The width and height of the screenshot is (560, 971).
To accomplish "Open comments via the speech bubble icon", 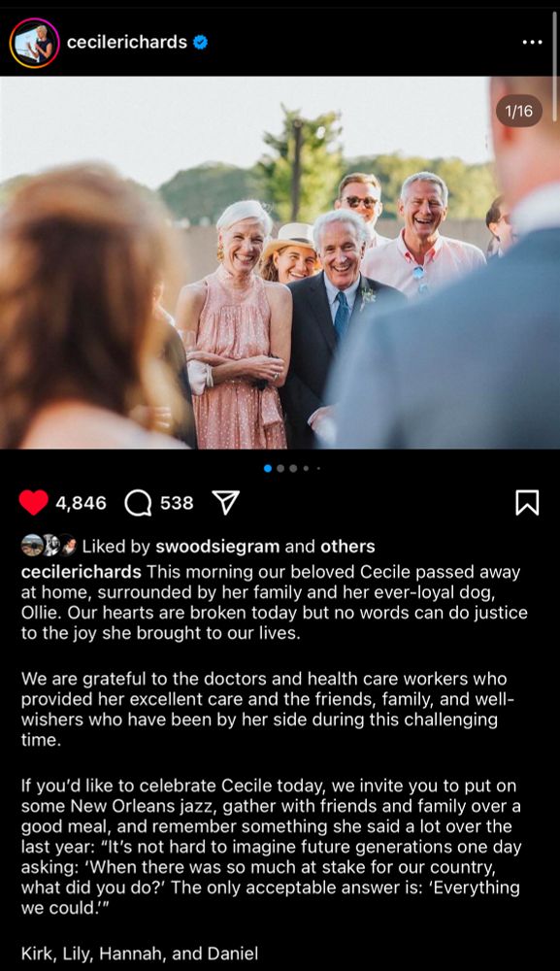I will click(138, 503).
